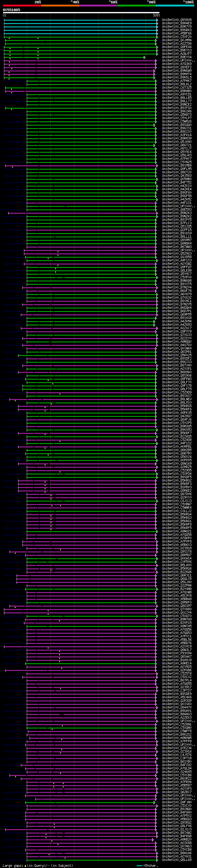Select hit UniRef100_Q9FE44

[177, 47]
